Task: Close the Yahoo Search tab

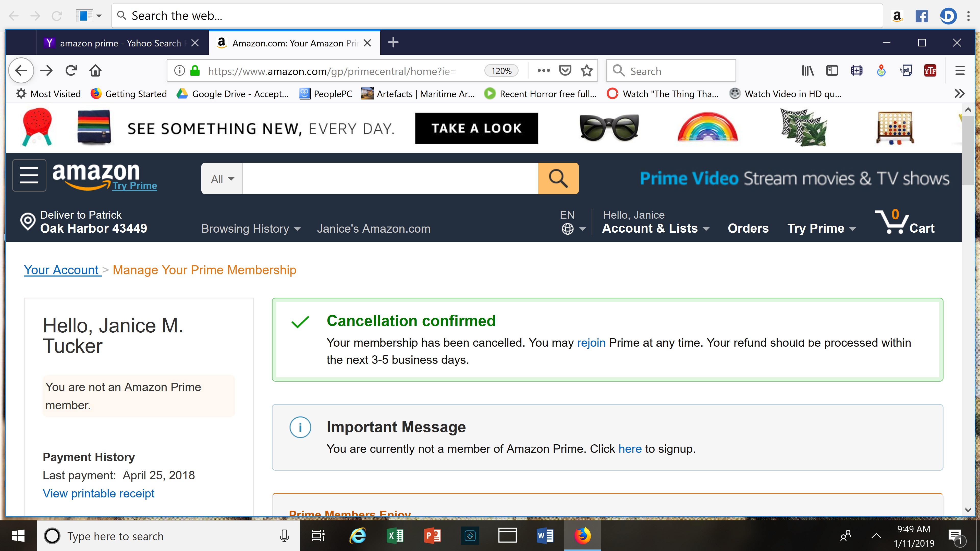Action: (x=195, y=43)
